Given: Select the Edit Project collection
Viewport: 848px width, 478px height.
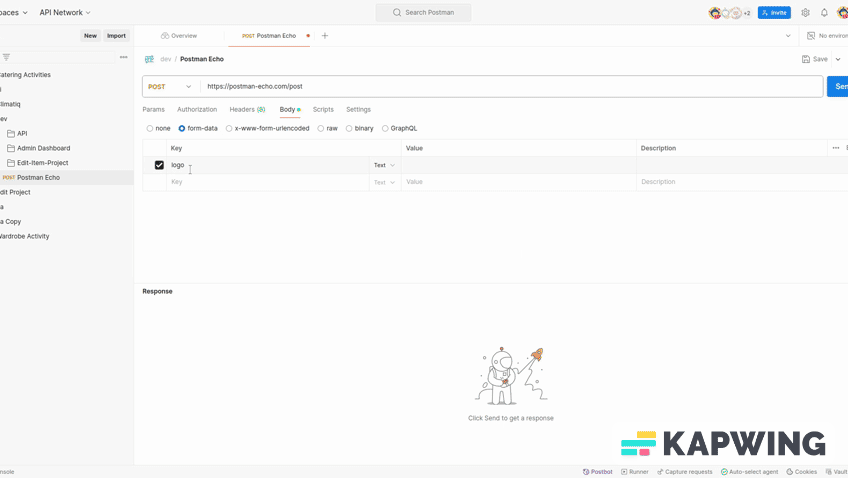Looking at the screenshot, I should coord(15,192).
